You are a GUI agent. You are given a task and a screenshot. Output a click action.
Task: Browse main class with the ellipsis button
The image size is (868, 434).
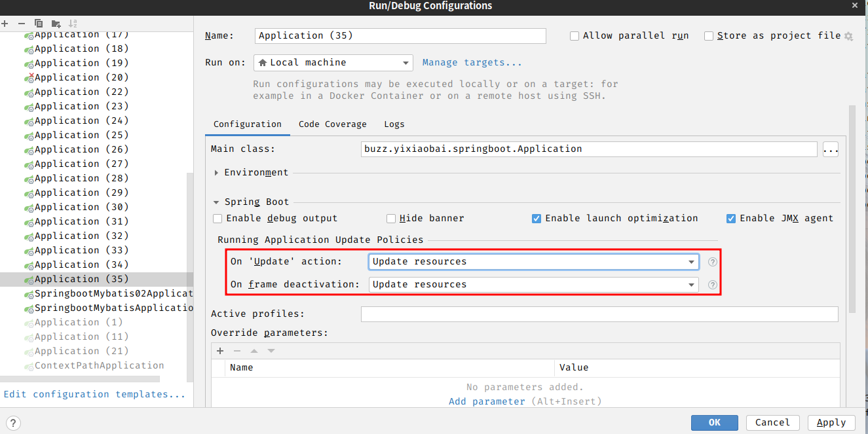click(830, 149)
